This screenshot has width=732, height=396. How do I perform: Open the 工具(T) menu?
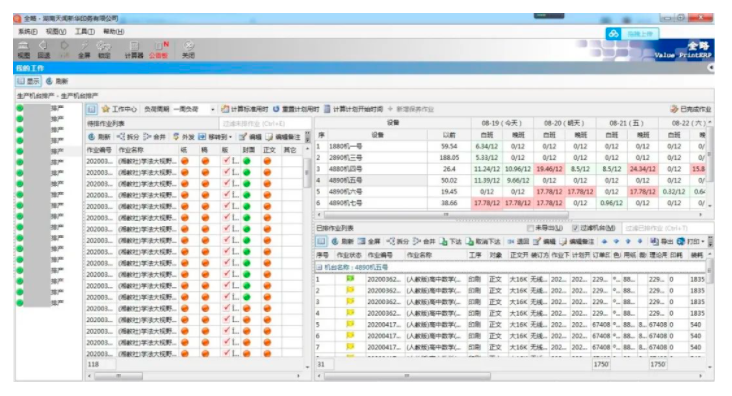point(84,31)
